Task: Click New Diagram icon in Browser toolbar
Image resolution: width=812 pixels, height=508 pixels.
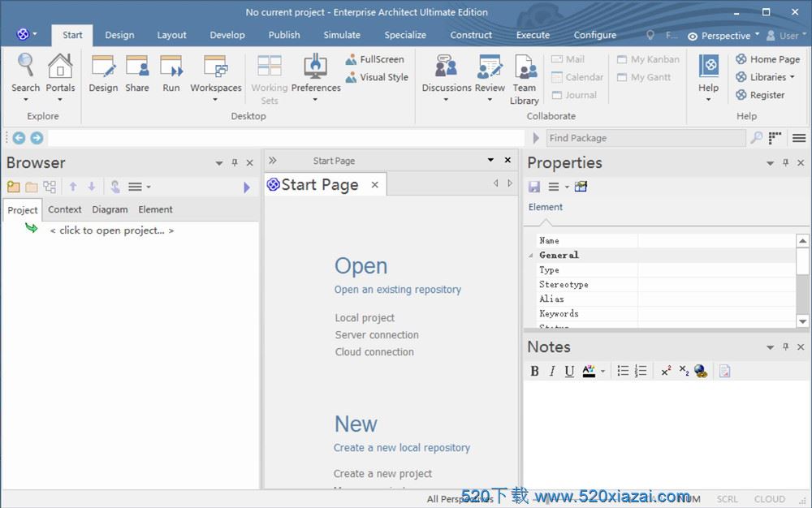Action: tap(50, 187)
